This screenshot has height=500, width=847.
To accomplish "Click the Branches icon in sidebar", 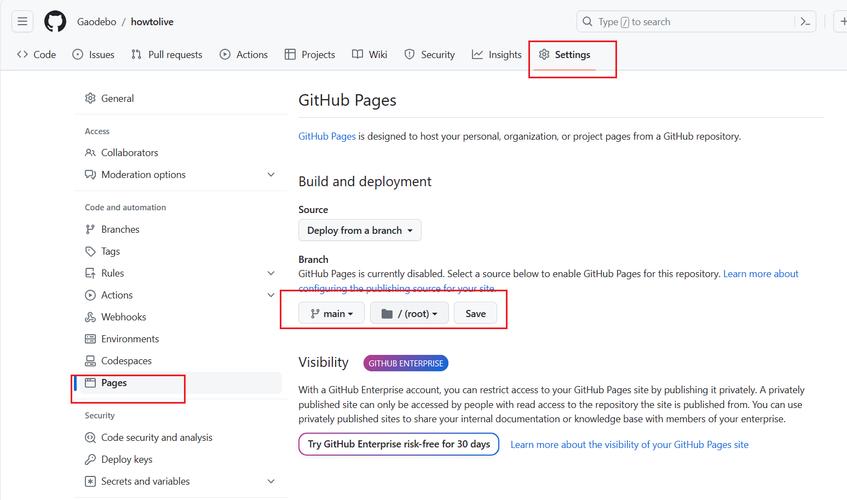I will tap(90, 229).
